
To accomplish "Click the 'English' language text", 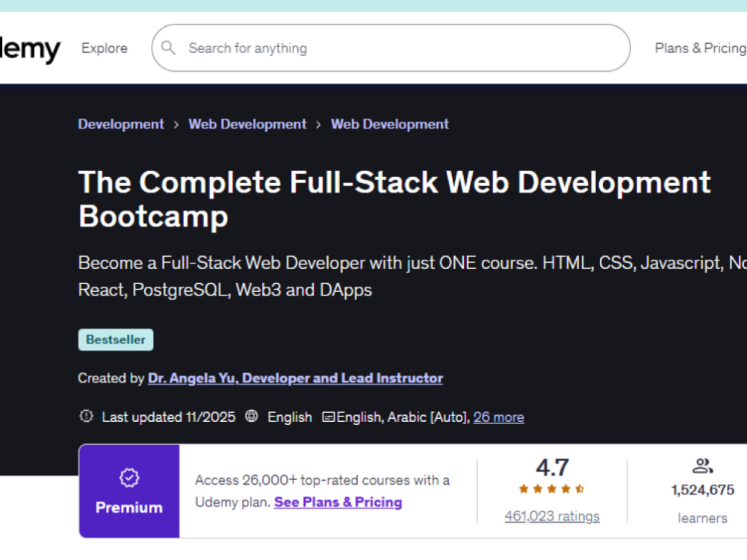I will point(290,417).
